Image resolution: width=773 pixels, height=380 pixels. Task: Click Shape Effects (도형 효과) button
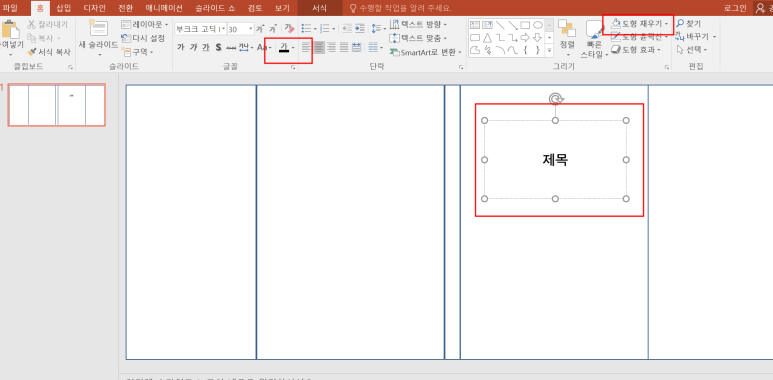(x=635, y=50)
